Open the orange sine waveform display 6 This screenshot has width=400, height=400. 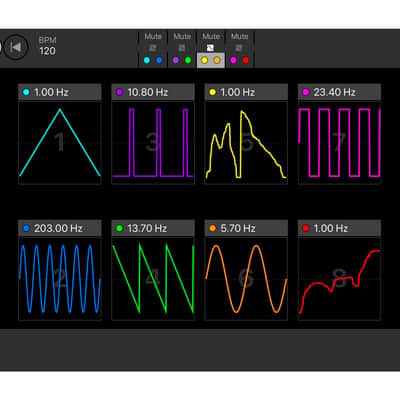click(x=246, y=279)
